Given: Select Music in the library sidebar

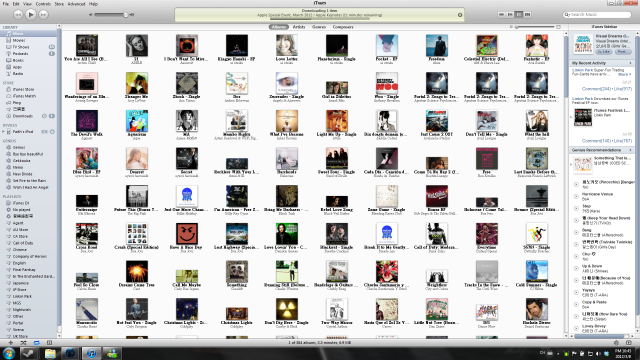Looking at the screenshot, I should click(29, 33).
